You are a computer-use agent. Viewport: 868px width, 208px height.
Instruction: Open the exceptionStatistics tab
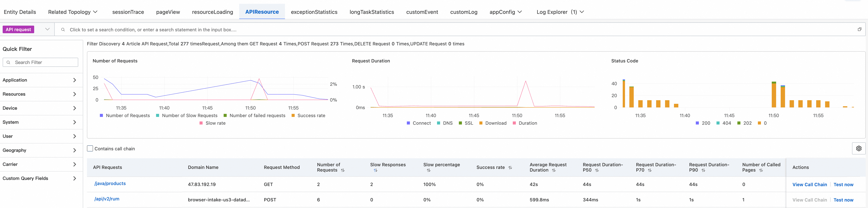coord(314,12)
